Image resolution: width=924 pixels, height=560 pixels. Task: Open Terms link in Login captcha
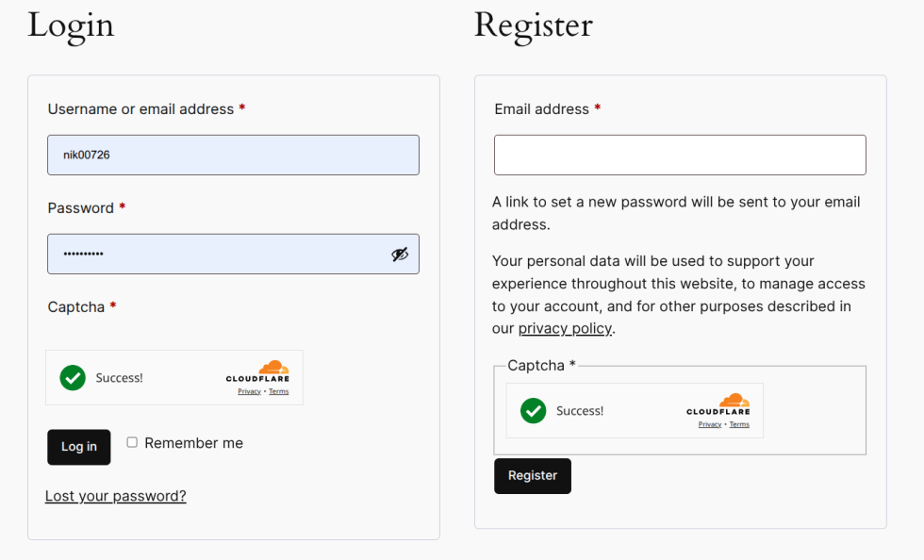[279, 391]
